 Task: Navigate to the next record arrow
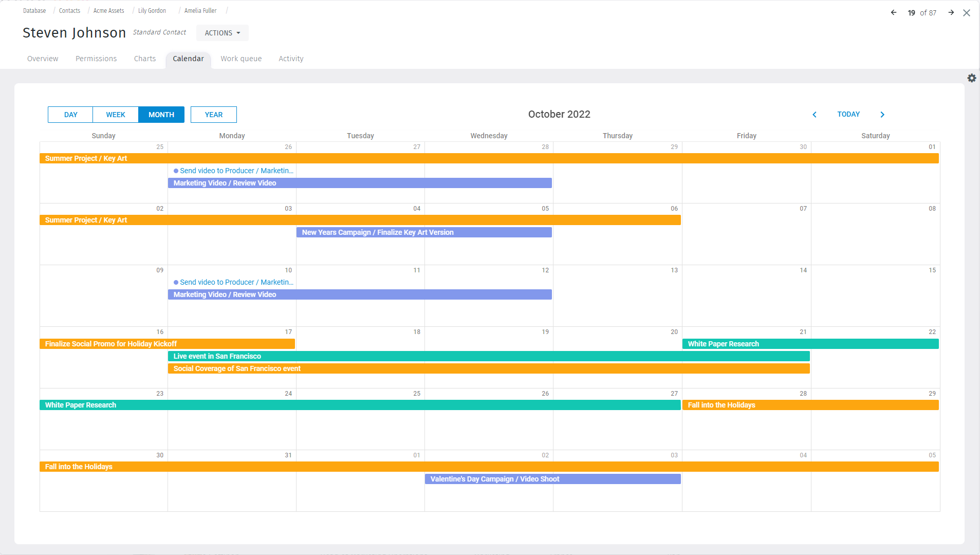pyautogui.click(x=950, y=12)
